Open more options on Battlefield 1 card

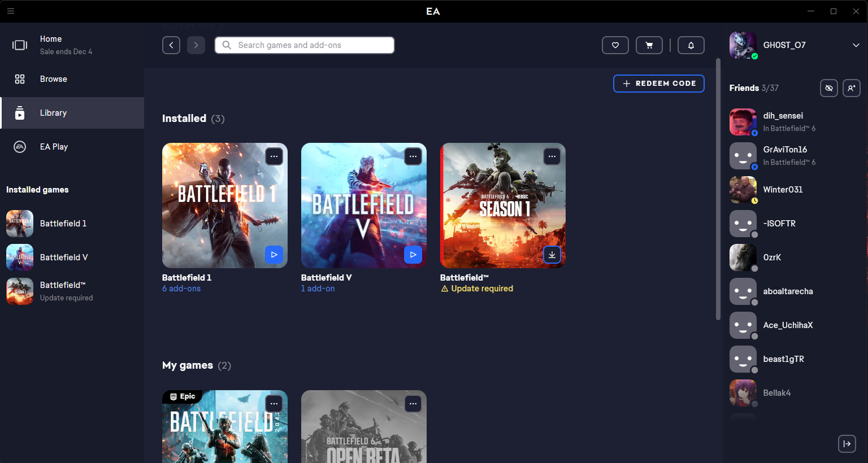274,156
